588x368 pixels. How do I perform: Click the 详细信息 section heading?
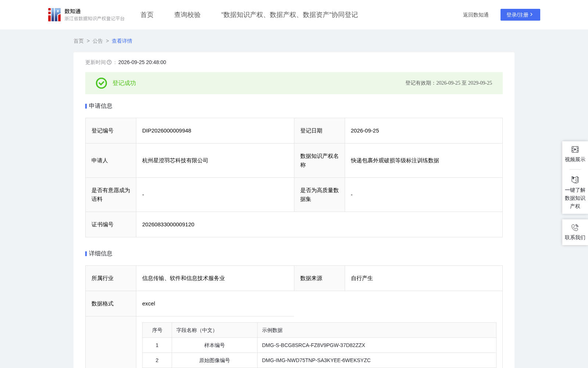tap(101, 254)
